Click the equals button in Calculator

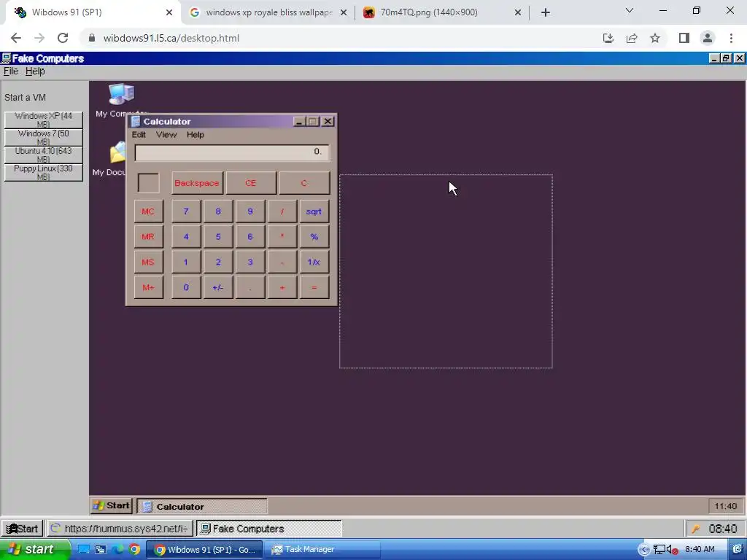pos(314,287)
